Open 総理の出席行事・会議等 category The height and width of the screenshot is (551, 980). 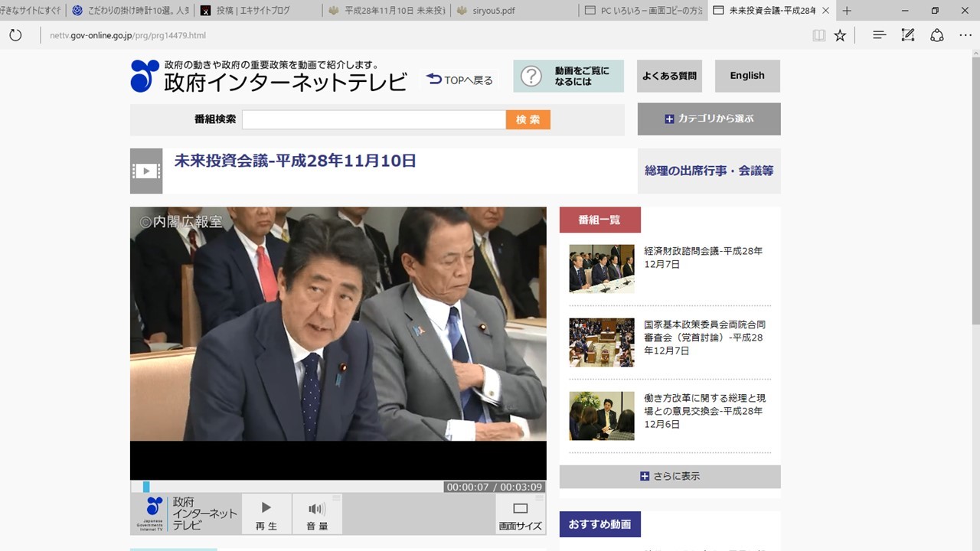pos(709,171)
